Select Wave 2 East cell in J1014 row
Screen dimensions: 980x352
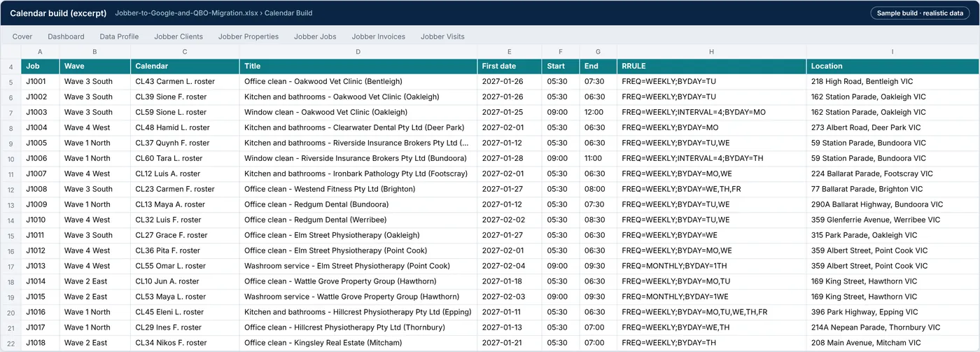click(x=95, y=282)
